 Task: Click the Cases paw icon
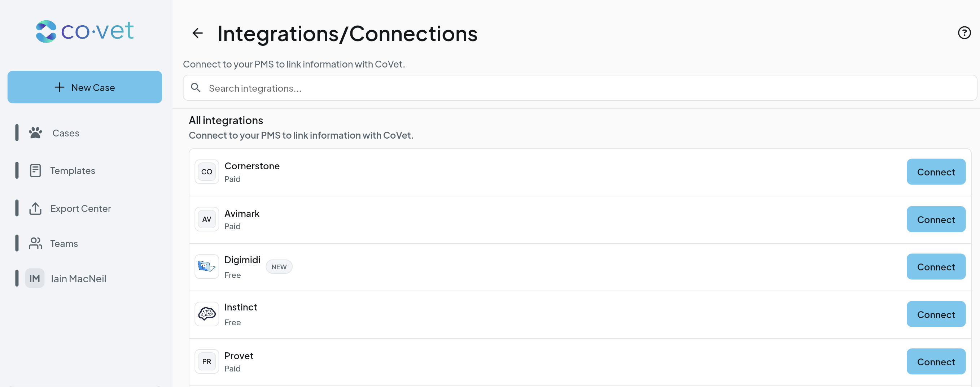(x=35, y=133)
